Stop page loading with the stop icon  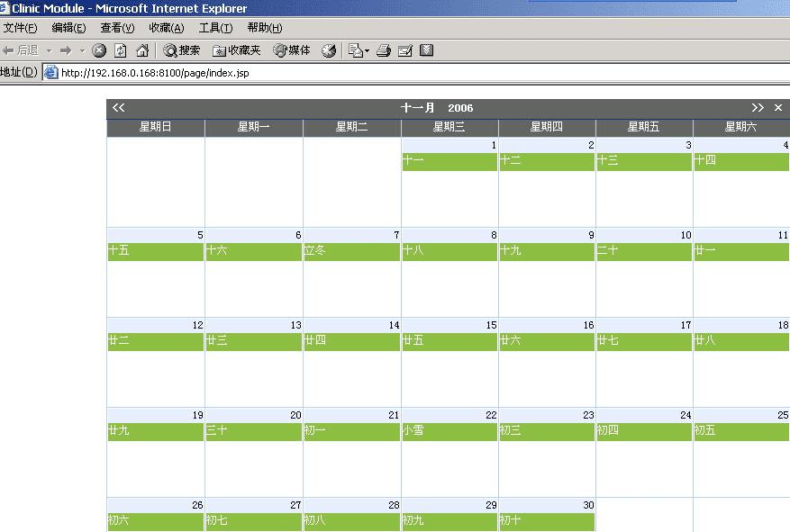[99, 50]
